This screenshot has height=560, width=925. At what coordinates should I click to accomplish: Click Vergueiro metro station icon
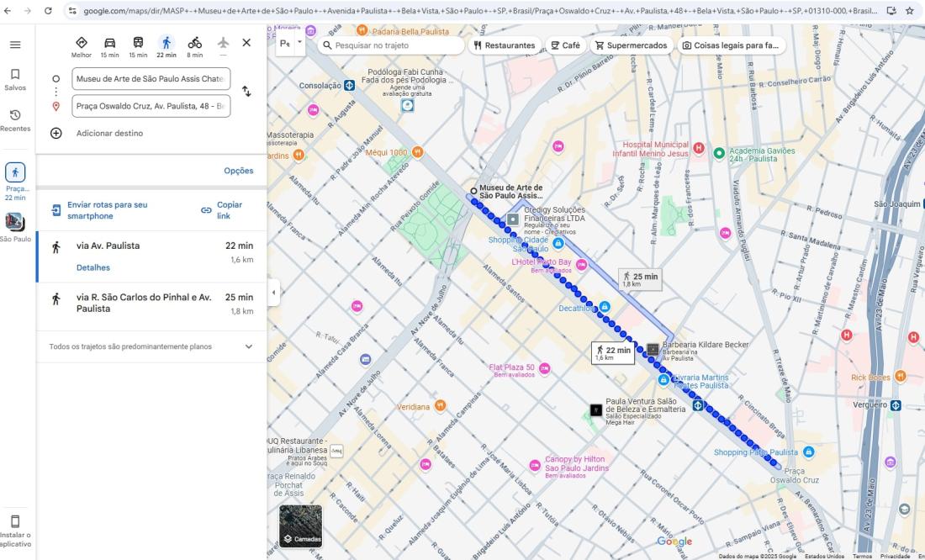(896, 404)
